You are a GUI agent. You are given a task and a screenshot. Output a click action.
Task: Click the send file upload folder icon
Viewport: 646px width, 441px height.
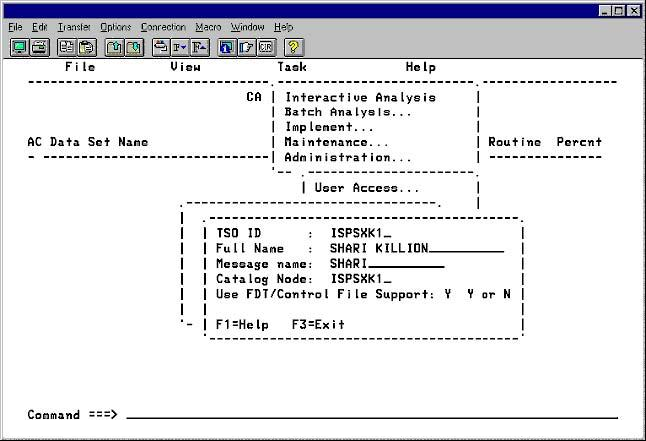[114, 47]
